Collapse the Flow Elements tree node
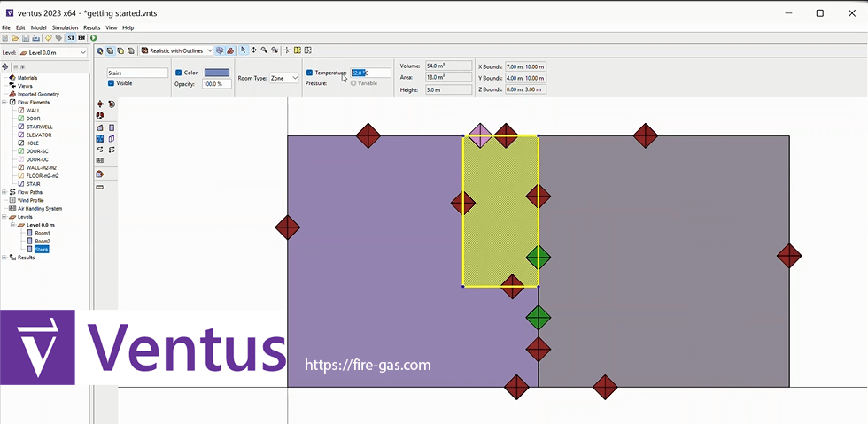Image resolution: width=868 pixels, height=424 pixels. [4, 103]
